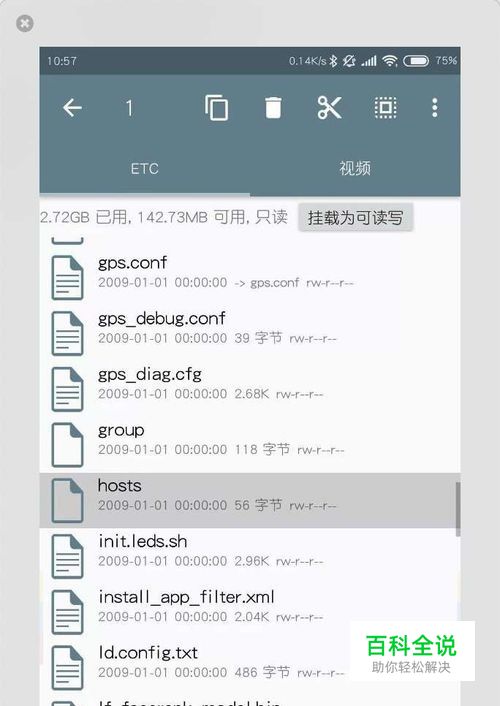Viewport: 500px width, 706px height.
Task: Click the list scrollbar thumb
Action: [458, 509]
